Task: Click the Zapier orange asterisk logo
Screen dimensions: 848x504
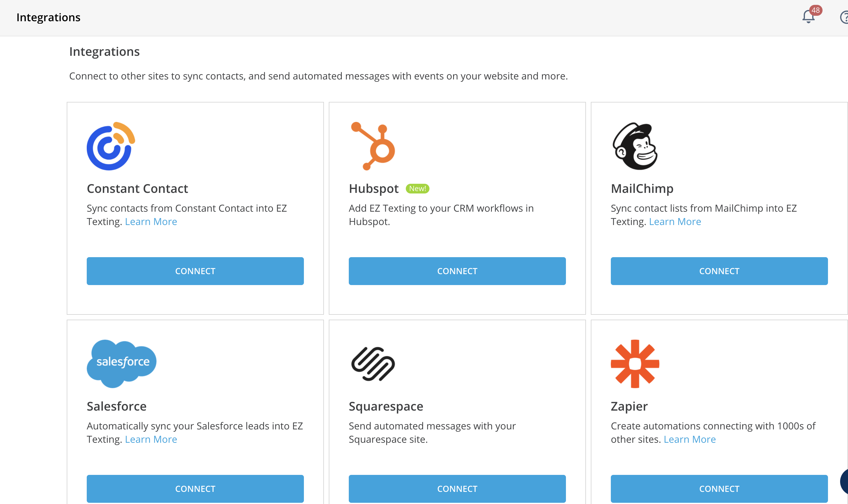Action: pyautogui.click(x=635, y=364)
